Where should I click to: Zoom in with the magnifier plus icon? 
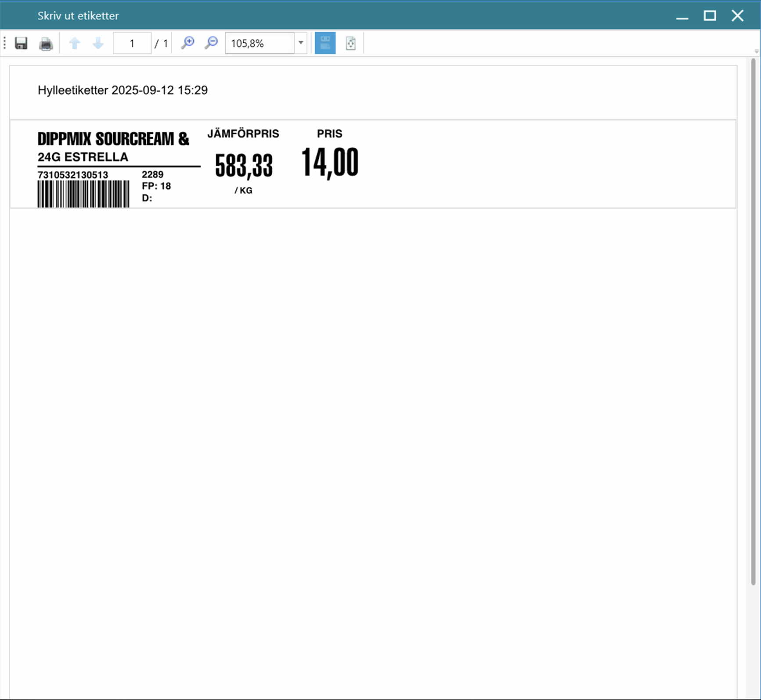(x=188, y=43)
